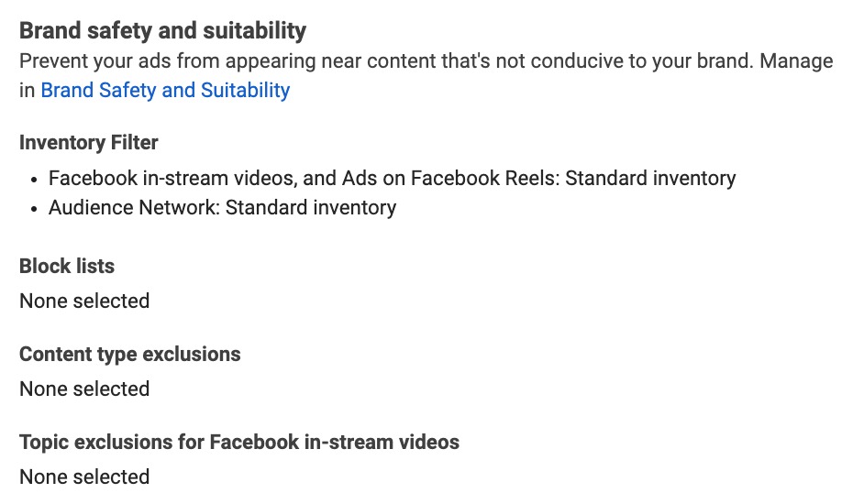The height and width of the screenshot is (504, 864).
Task: Click 'Standard inventory' in the Audience Network line
Action: point(311,208)
